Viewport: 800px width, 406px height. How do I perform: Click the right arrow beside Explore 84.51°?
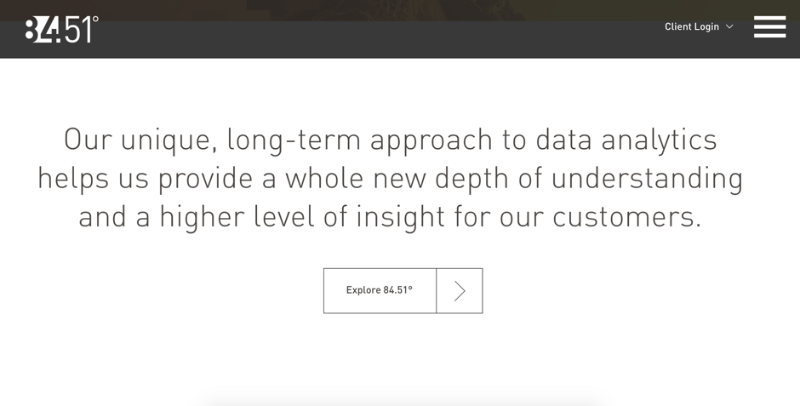[x=460, y=290]
